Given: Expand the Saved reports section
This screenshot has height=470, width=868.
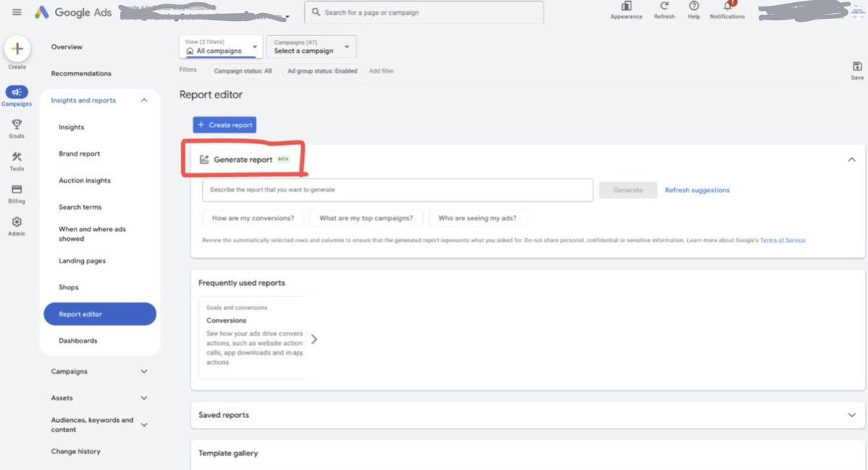Looking at the screenshot, I should [x=851, y=415].
